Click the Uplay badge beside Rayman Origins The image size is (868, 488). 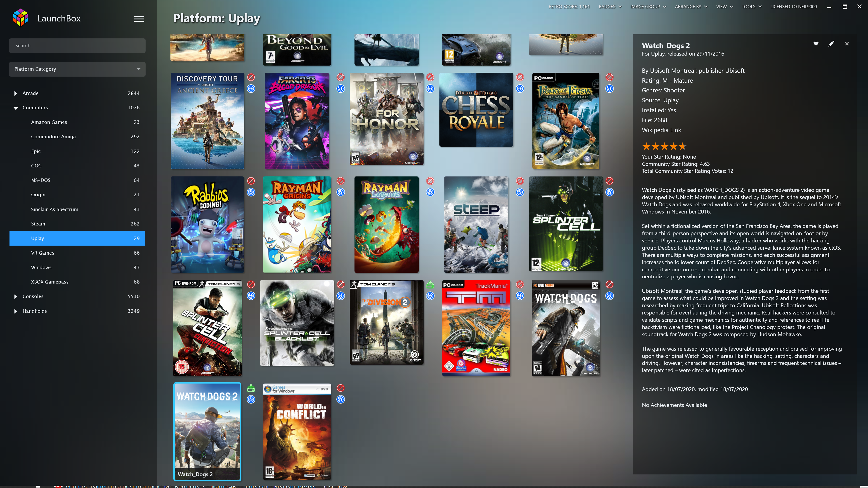click(341, 192)
